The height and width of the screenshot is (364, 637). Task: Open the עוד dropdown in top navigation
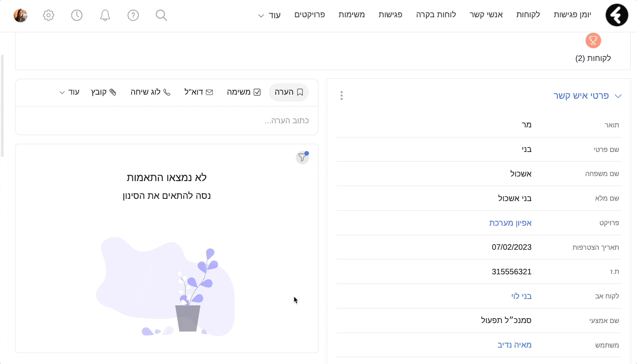coord(269,15)
